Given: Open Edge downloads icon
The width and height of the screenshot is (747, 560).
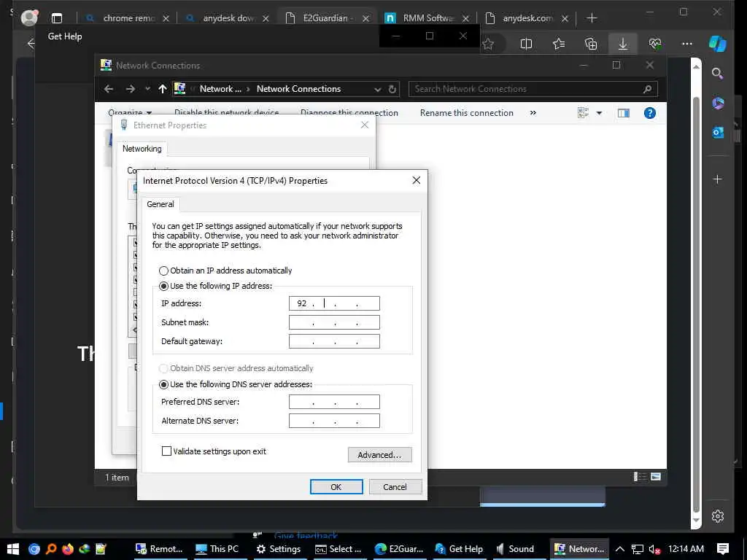Looking at the screenshot, I should 623,44.
